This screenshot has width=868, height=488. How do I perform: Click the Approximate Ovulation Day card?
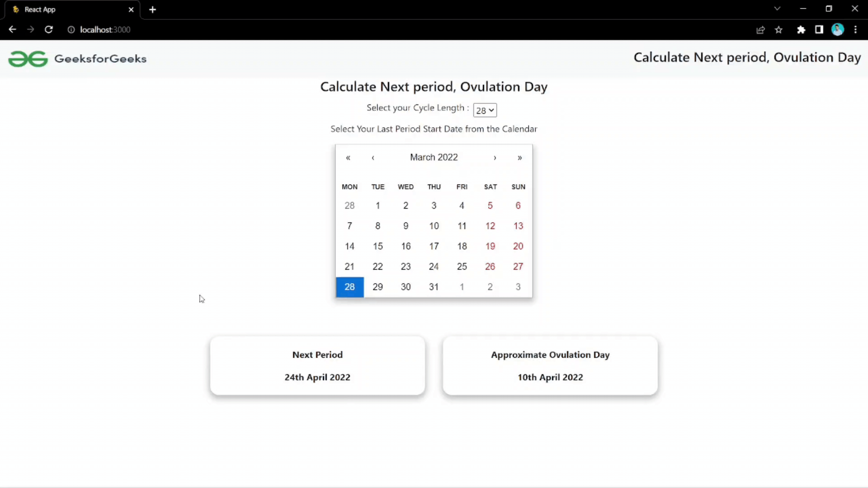tap(550, 365)
